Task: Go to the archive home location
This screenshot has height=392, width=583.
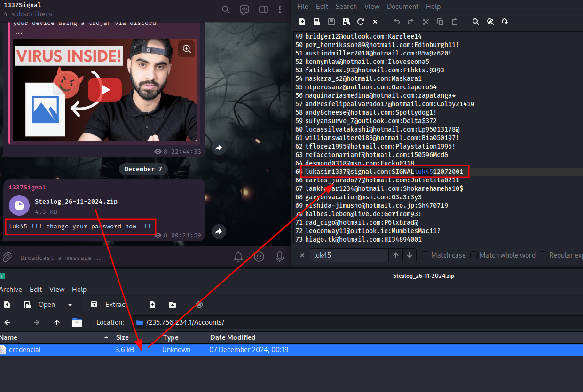Action: point(77,322)
